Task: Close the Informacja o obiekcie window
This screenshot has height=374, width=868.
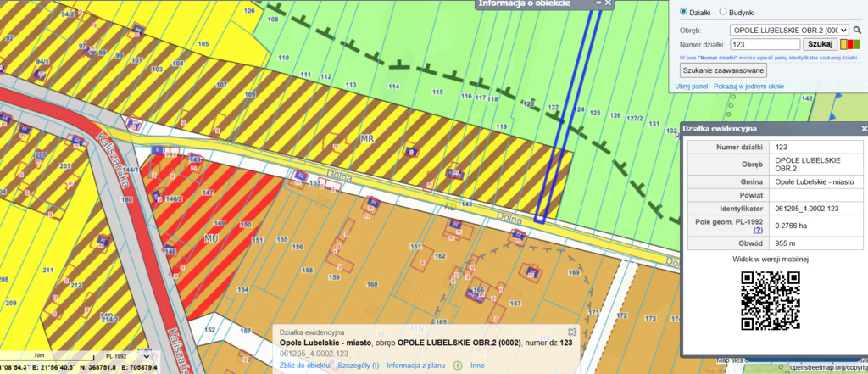Action: [608, 3]
